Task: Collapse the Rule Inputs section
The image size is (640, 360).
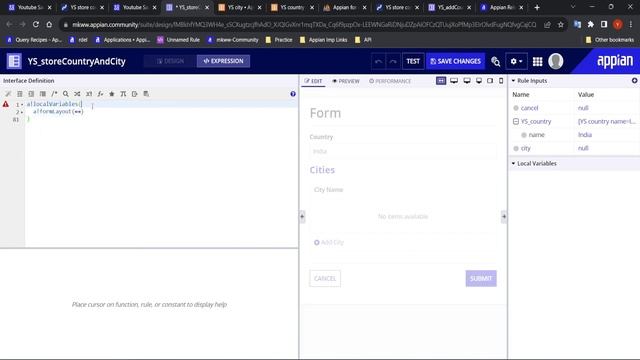Action: click(513, 81)
